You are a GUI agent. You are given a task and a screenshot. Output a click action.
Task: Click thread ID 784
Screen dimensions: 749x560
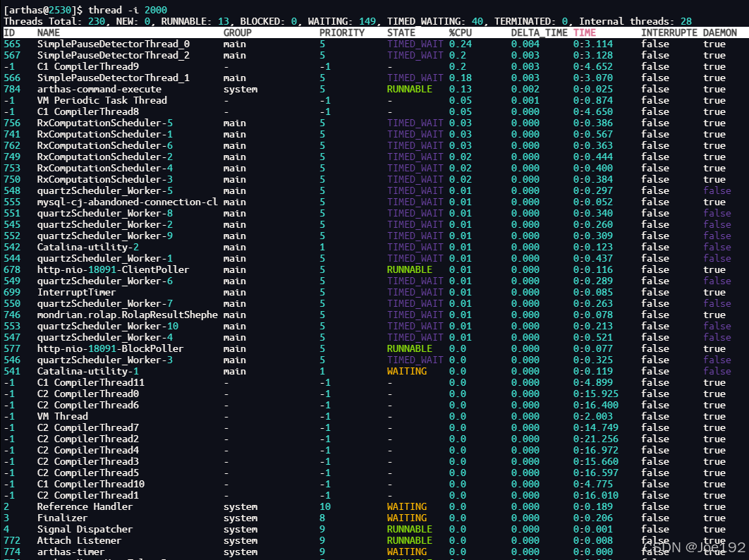(12, 90)
